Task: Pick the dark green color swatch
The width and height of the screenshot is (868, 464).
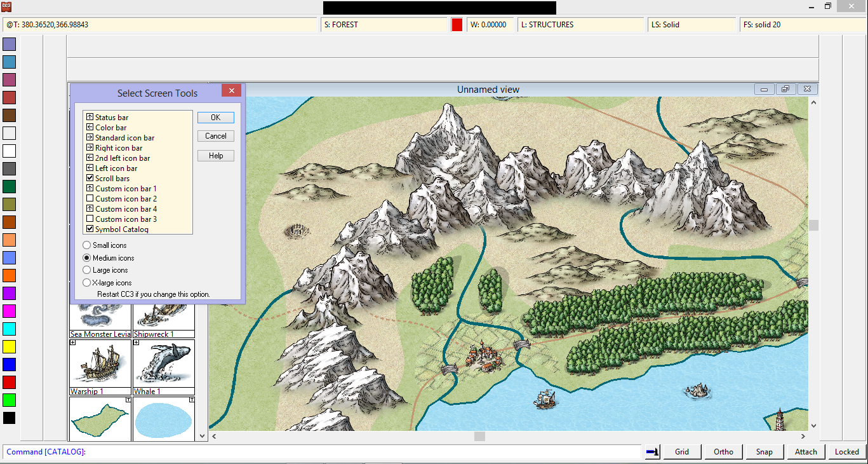Action: point(9,187)
